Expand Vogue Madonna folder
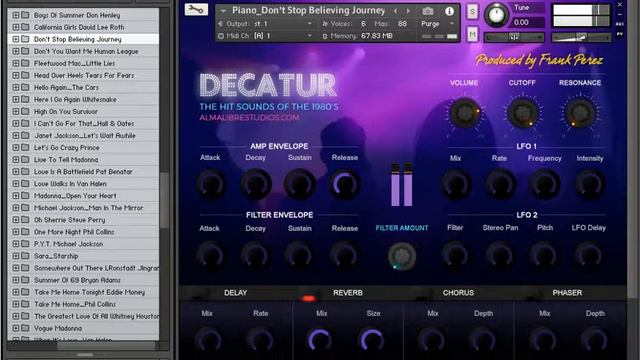 [x=16, y=328]
